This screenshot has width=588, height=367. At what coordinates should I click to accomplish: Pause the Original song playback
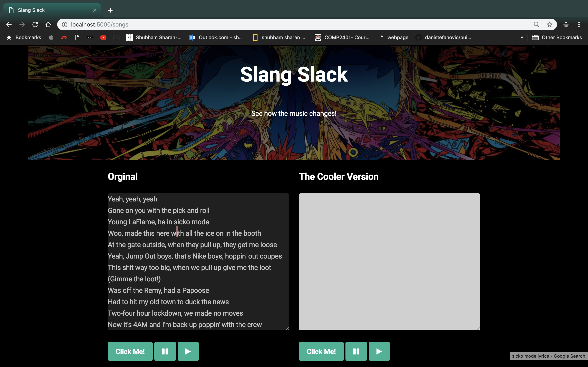165,351
